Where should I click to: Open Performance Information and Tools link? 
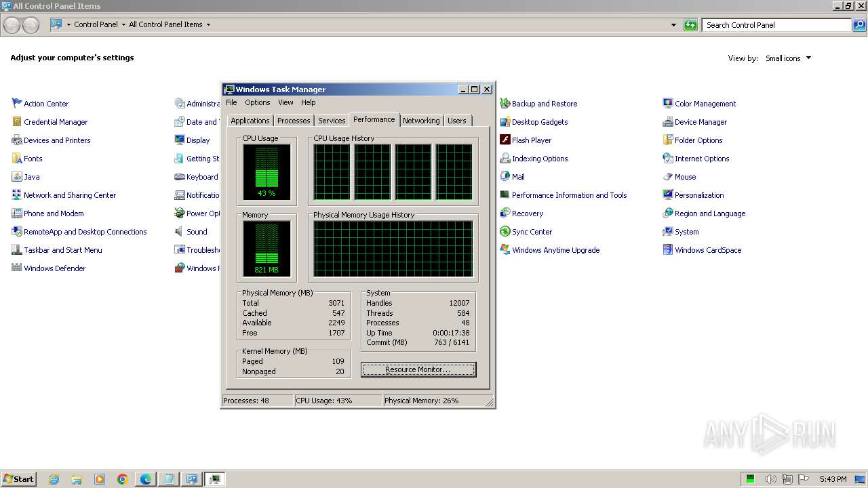point(570,195)
